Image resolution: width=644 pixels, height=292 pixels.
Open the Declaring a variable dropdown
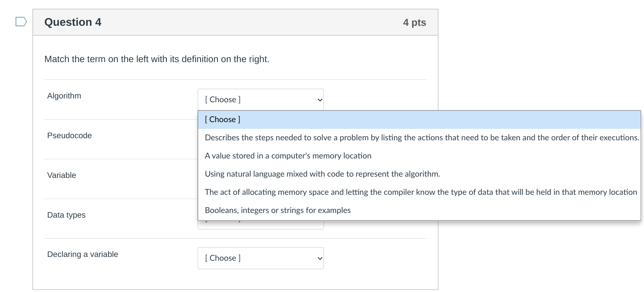pos(261,258)
